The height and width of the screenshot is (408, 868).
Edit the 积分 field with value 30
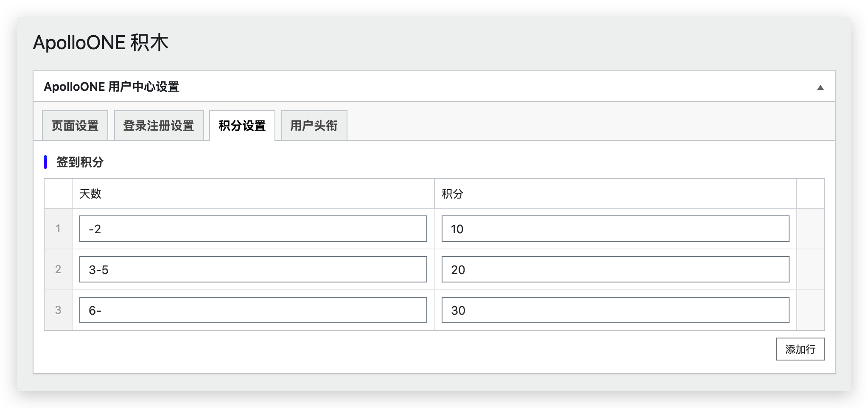coord(615,310)
